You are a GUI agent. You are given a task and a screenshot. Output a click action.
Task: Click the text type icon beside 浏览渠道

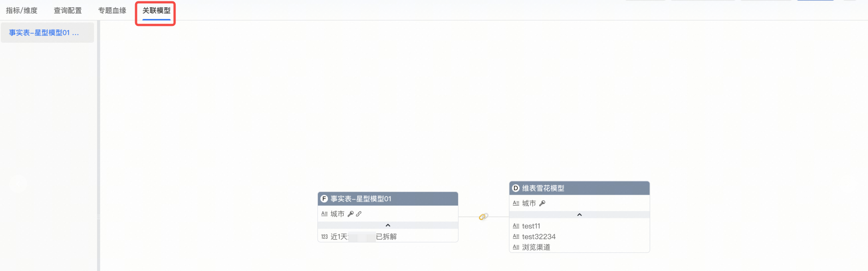point(516,247)
